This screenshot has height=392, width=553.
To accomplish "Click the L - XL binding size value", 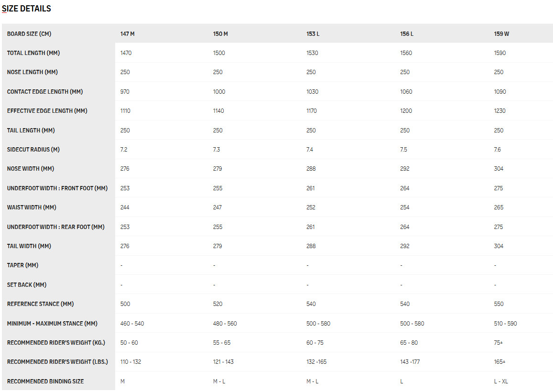I will pos(501,381).
